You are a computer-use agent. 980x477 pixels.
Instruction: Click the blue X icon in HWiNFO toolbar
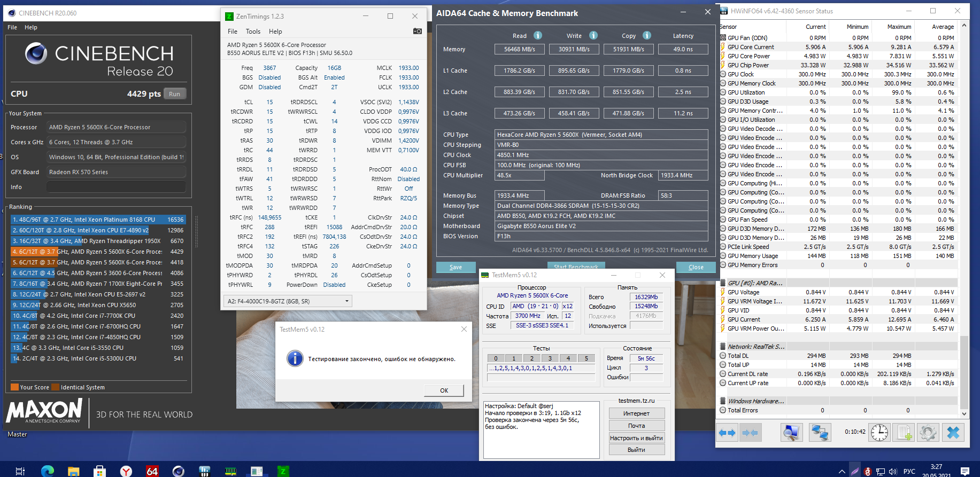point(953,433)
